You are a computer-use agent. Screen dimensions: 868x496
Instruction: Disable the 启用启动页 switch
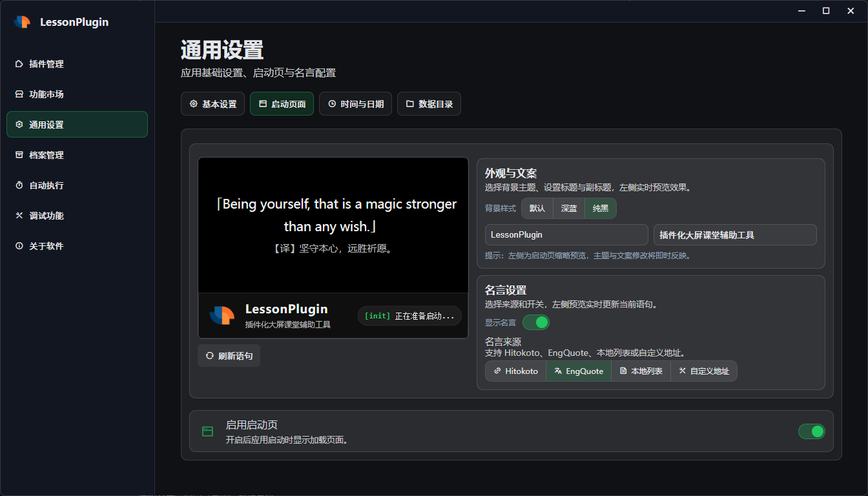click(x=811, y=431)
